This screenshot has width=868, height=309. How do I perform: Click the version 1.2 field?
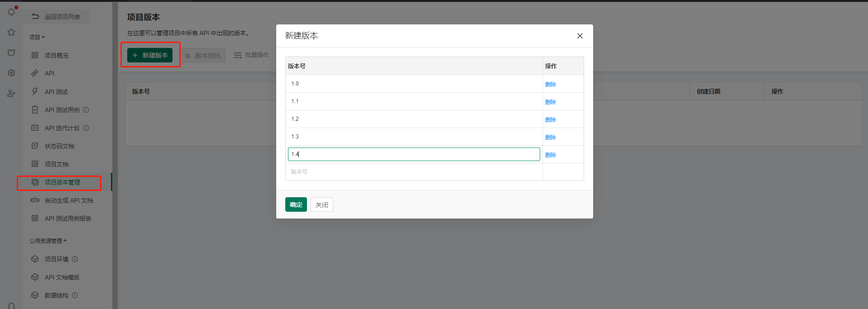click(414, 119)
